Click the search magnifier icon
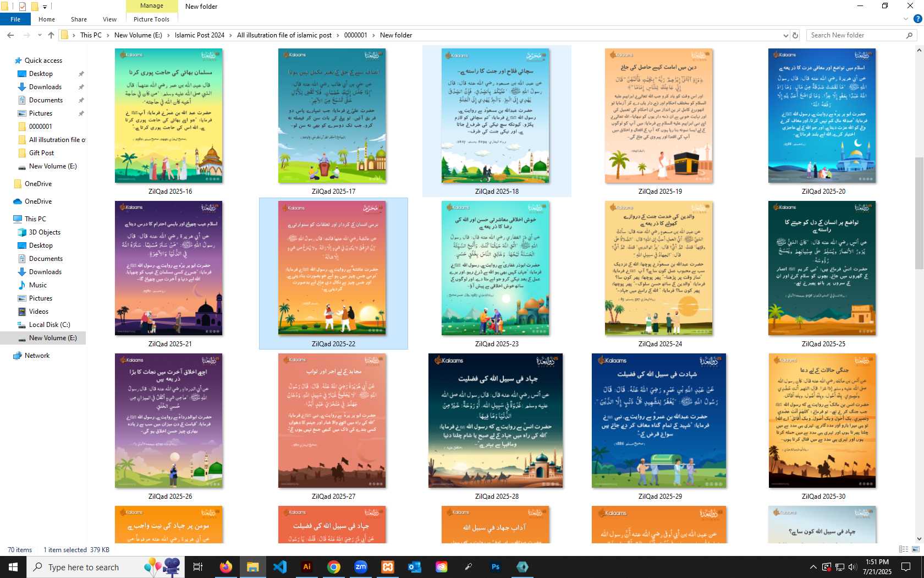Screen dimensions: 924x578 [909, 35]
